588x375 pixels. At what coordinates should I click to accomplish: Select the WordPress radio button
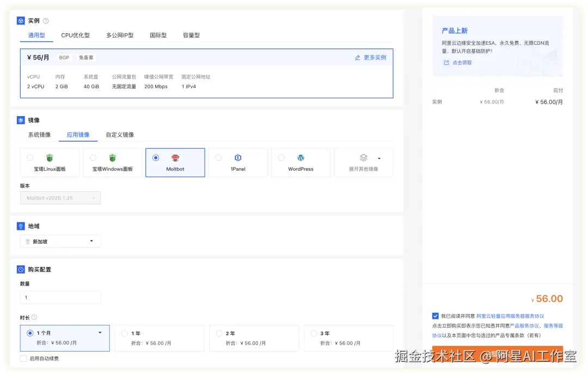tap(281, 158)
